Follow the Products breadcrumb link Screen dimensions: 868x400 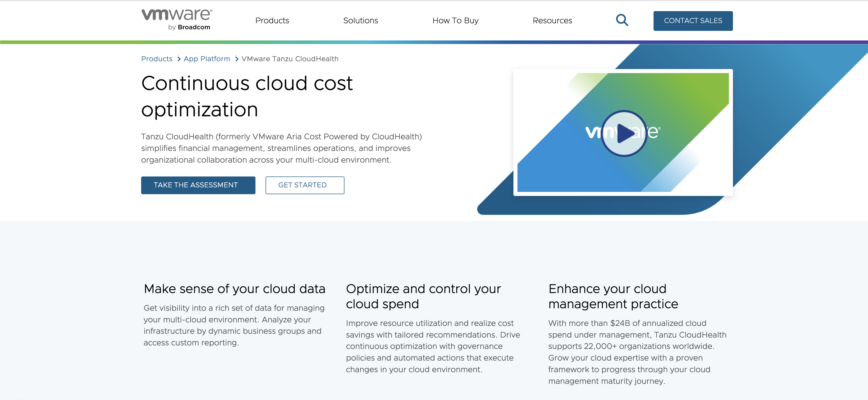[157, 59]
